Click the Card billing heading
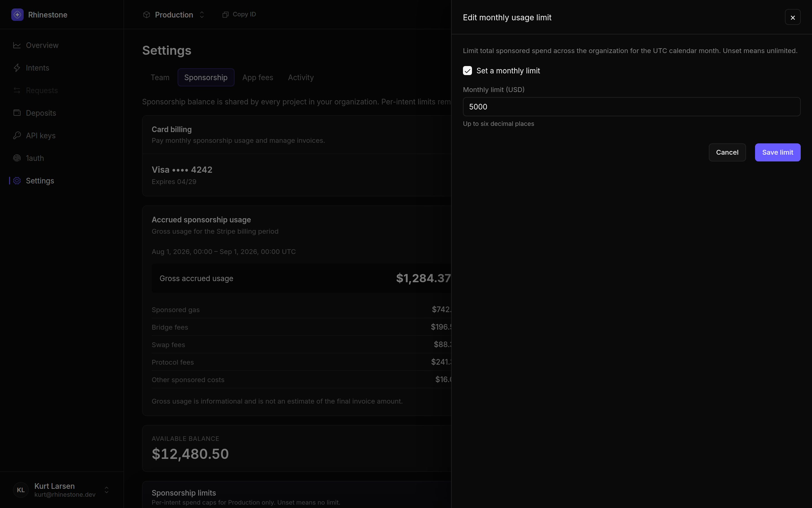Viewport: 812px width, 508px height. [171, 129]
